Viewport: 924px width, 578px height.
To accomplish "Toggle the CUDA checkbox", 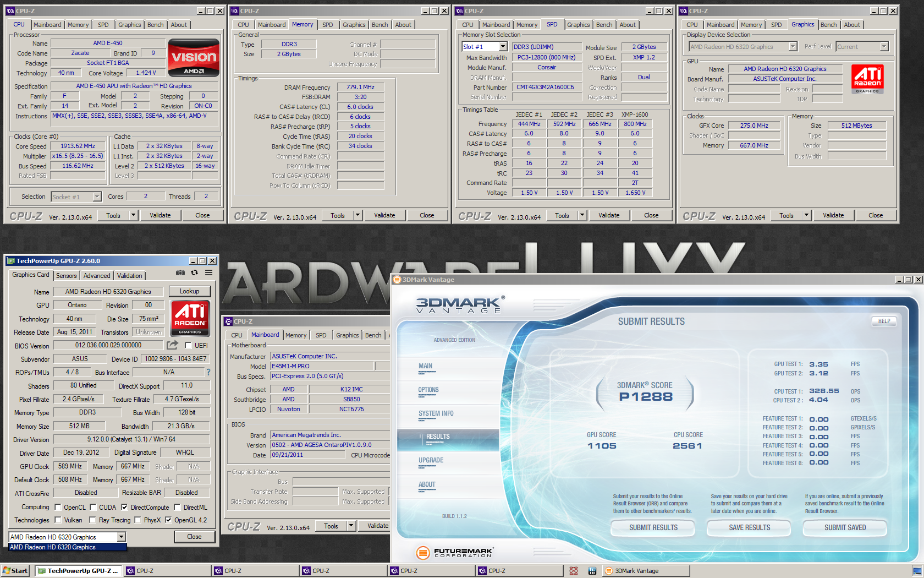I will [93, 508].
